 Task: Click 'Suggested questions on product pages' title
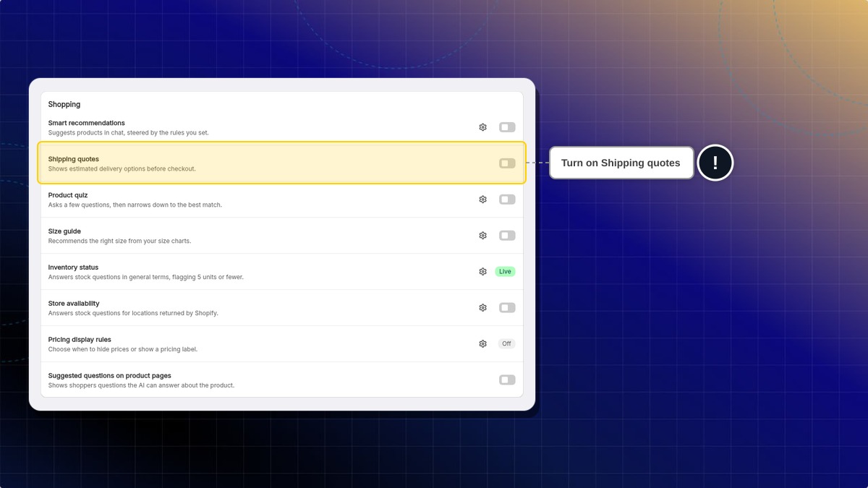point(110,376)
